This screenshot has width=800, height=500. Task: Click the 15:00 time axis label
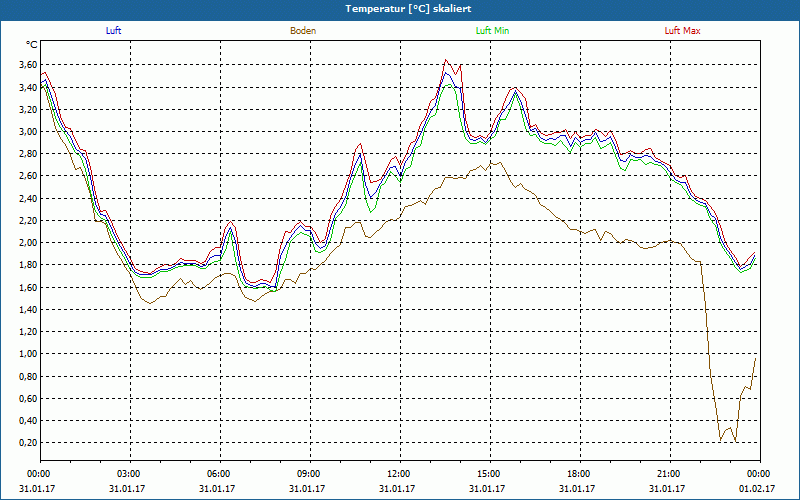pos(490,474)
